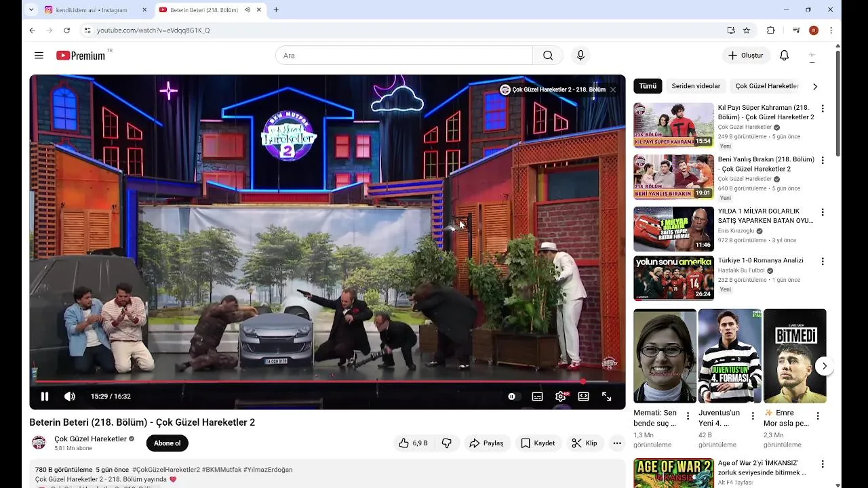Open a new browser tab
This screenshot has width=868, height=488.
[x=276, y=10]
